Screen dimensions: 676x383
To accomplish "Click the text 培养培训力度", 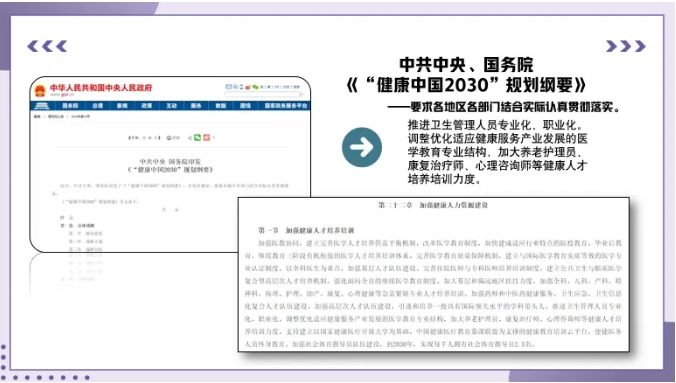I will click(444, 179).
